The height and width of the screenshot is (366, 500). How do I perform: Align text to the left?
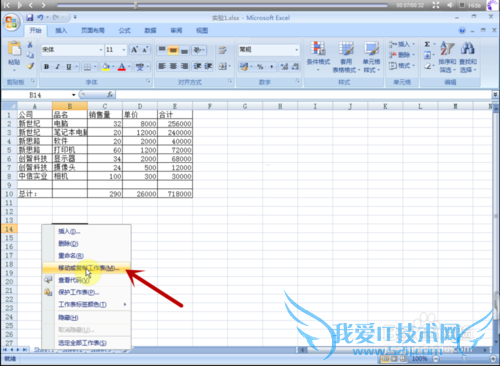[x=162, y=66]
